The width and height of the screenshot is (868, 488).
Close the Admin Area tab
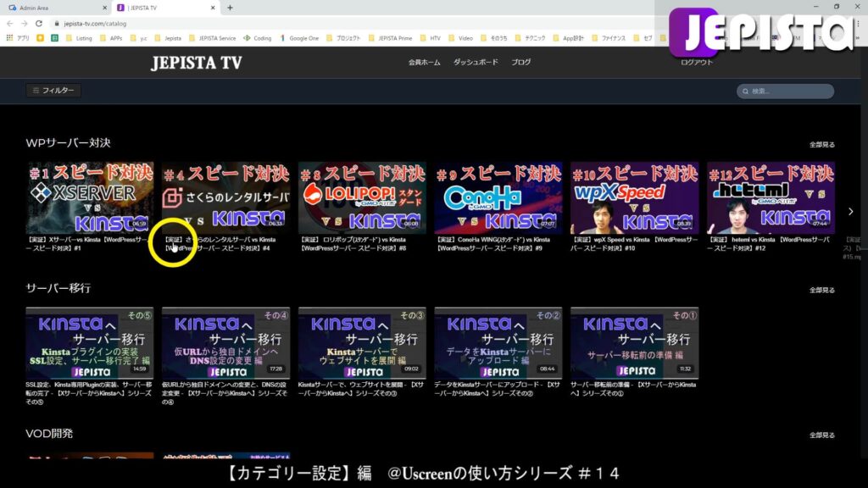[104, 8]
